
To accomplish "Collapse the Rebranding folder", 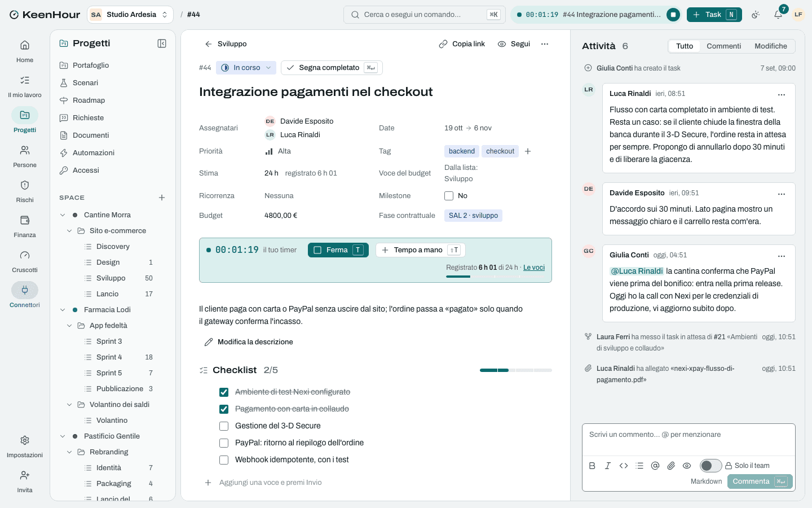I will pos(69,452).
